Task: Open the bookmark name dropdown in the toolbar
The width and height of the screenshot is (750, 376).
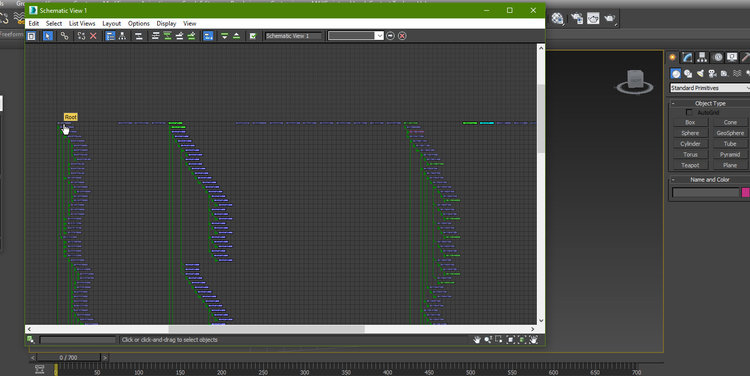Action: point(379,36)
